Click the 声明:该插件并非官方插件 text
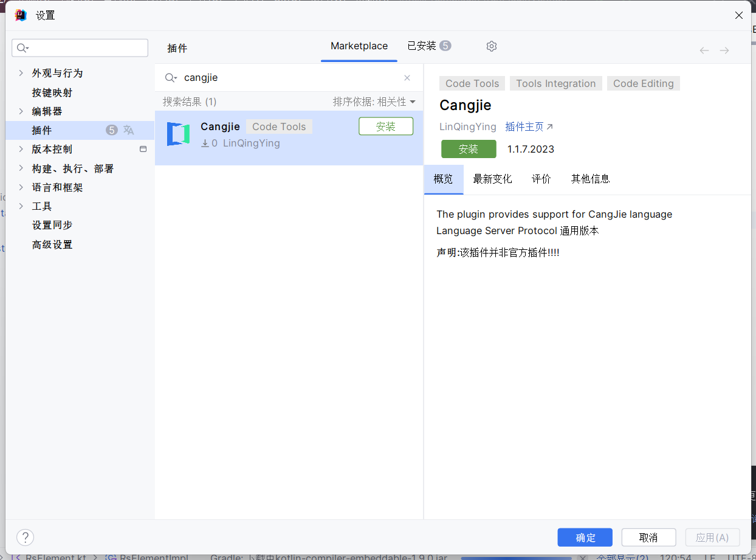Screen dimensions: 756x560 [498, 252]
